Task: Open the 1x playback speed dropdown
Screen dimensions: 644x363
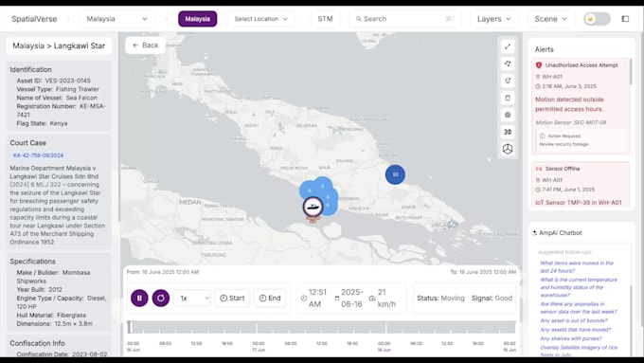Action: [x=192, y=298]
